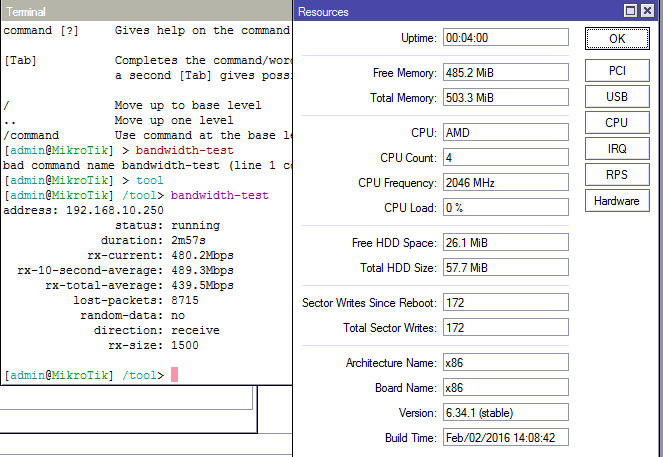Select the Total HDD Size field
The height and width of the screenshot is (457, 663).
point(506,268)
